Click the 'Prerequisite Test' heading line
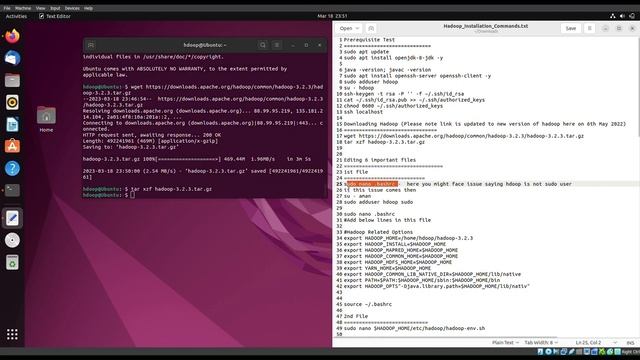 pos(369,40)
